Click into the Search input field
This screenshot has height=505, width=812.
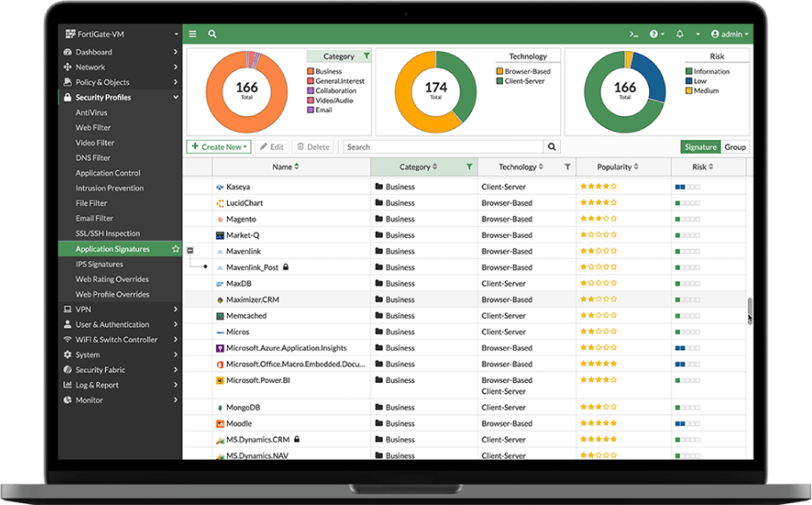coord(443,147)
